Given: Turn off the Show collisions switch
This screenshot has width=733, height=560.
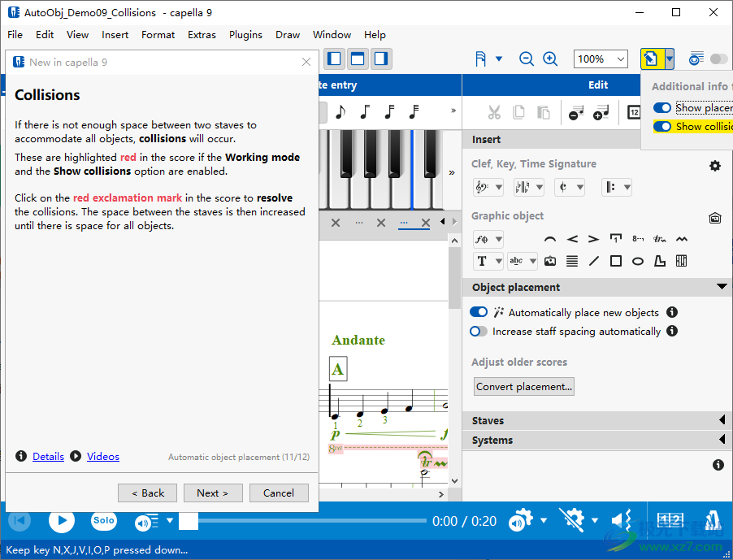Looking at the screenshot, I should (663, 127).
